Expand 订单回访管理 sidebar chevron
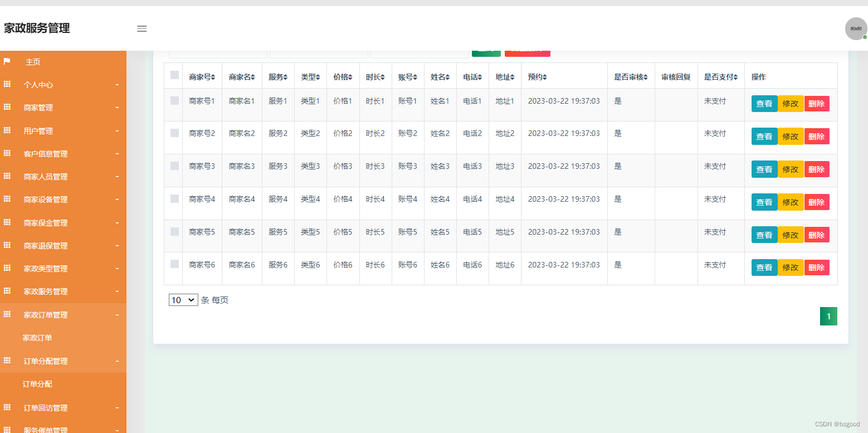868x433 pixels. [117, 408]
